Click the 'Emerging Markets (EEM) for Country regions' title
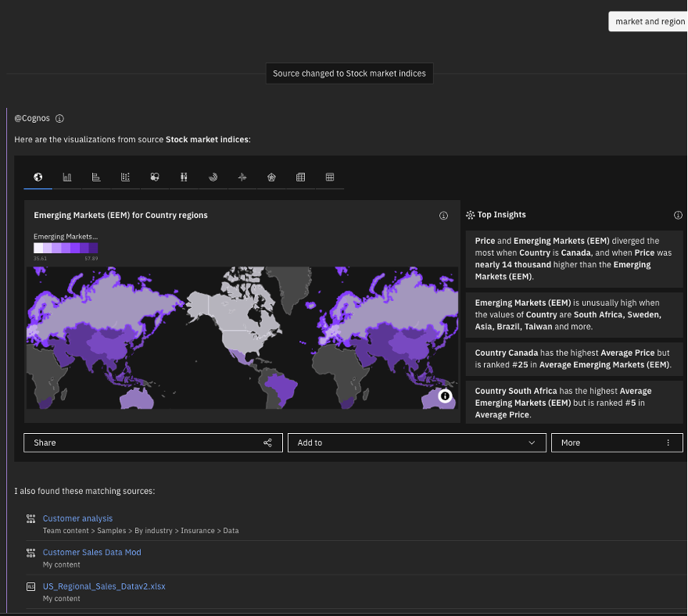 click(120, 216)
